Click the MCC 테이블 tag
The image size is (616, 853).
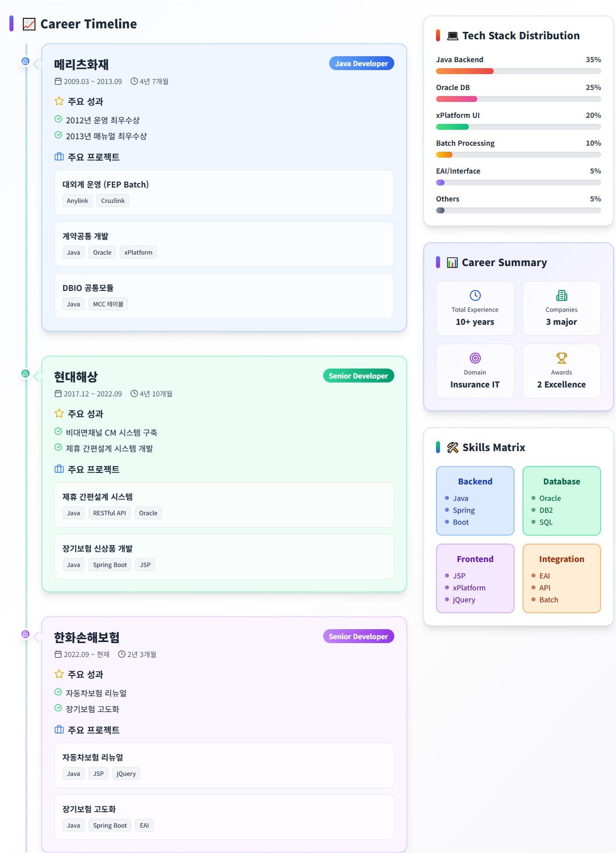[x=108, y=304]
